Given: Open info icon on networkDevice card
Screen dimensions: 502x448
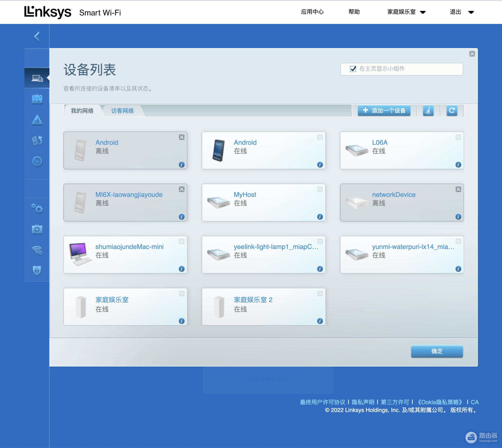Looking at the screenshot, I should coord(458,217).
